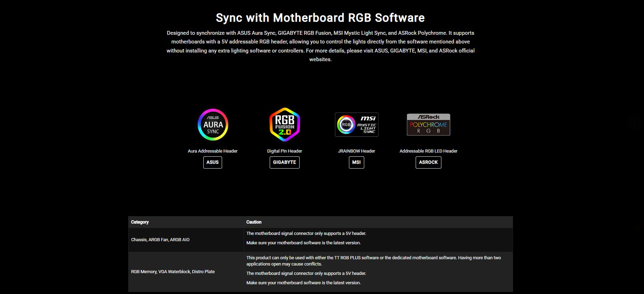This screenshot has height=294, width=644.
Task: Select the 'Aura Addressable Header' label
Action: coord(213,151)
